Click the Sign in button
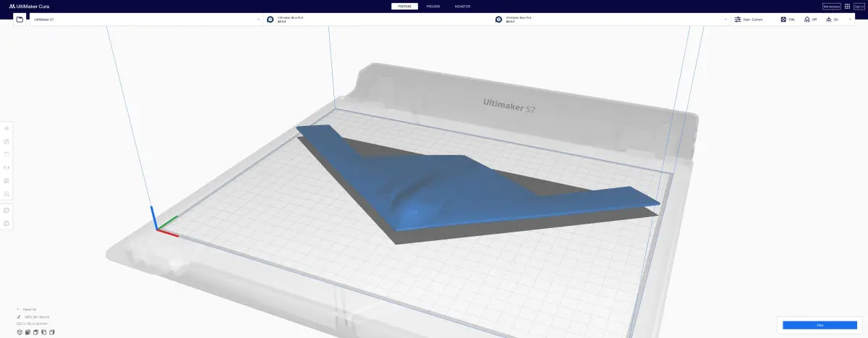Image resolution: width=868 pixels, height=338 pixels. 859,6
